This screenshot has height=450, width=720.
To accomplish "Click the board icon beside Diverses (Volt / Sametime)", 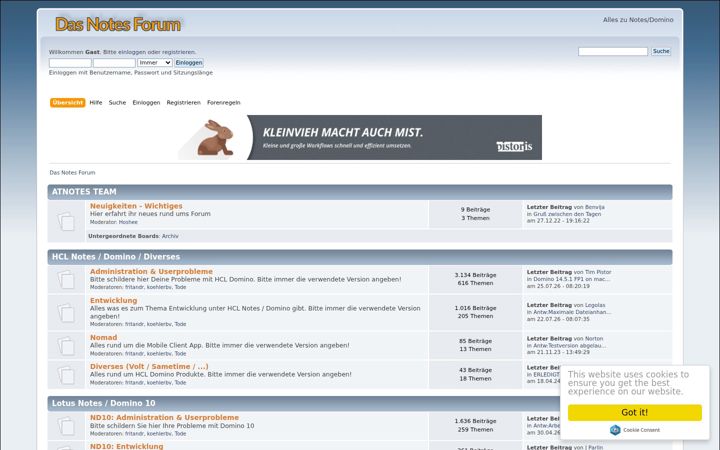I will tap(66, 375).
